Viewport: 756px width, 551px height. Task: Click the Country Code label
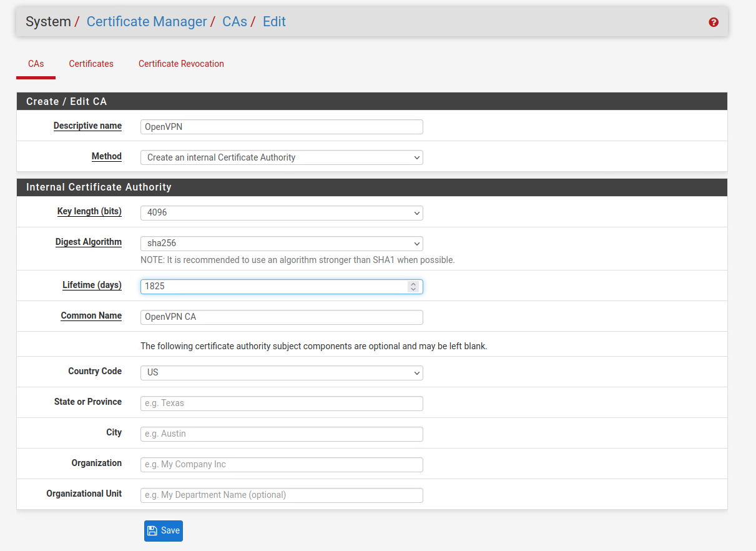pos(95,371)
